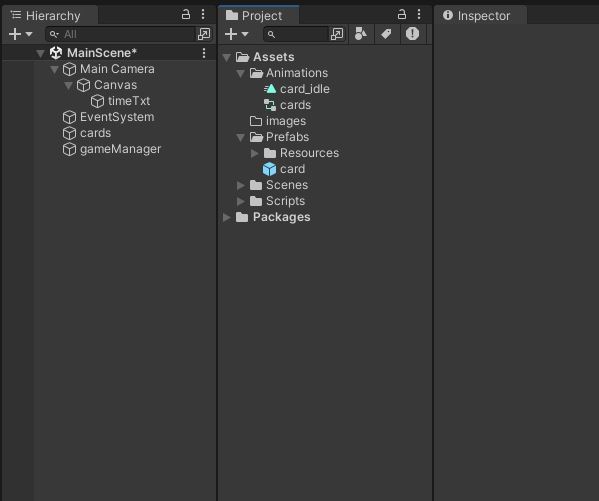Click the card_idle animation clip icon
Viewport: 599px width, 501px height.
270,89
